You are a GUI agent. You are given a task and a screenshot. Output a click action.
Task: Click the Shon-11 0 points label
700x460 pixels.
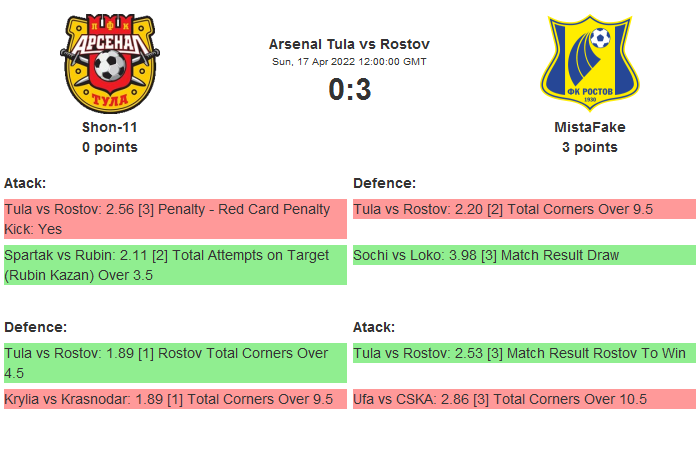(x=109, y=147)
